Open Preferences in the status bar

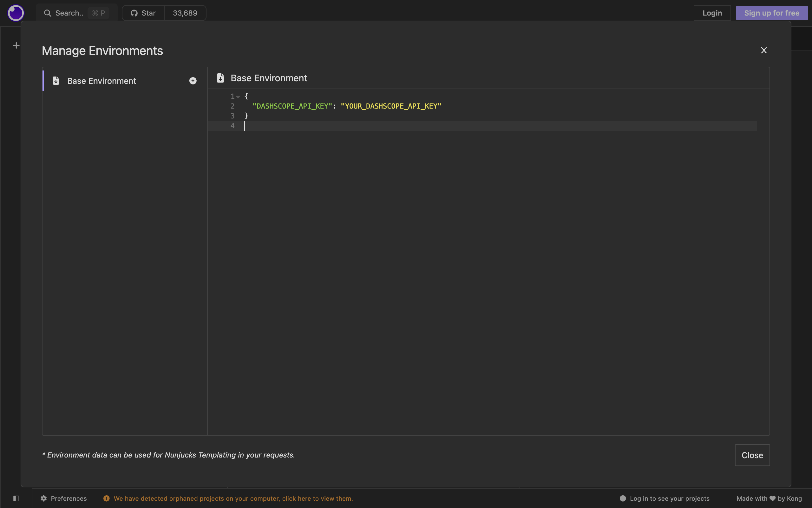(64, 498)
